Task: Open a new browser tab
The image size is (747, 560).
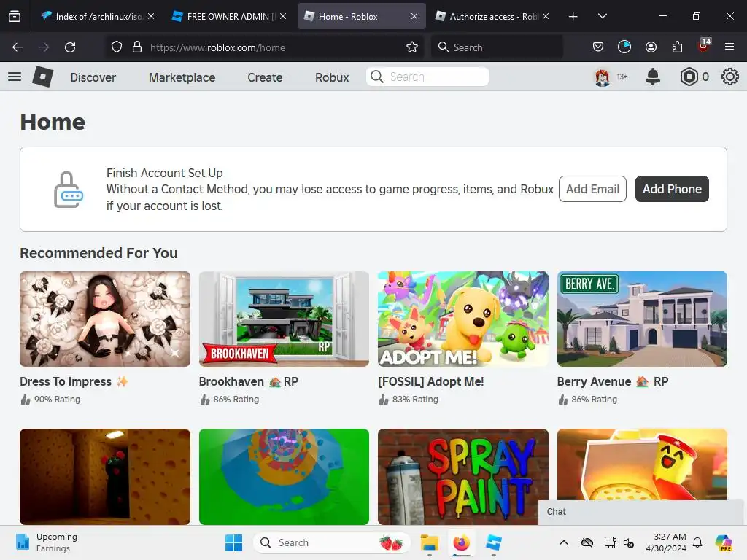Action: click(x=573, y=17)
